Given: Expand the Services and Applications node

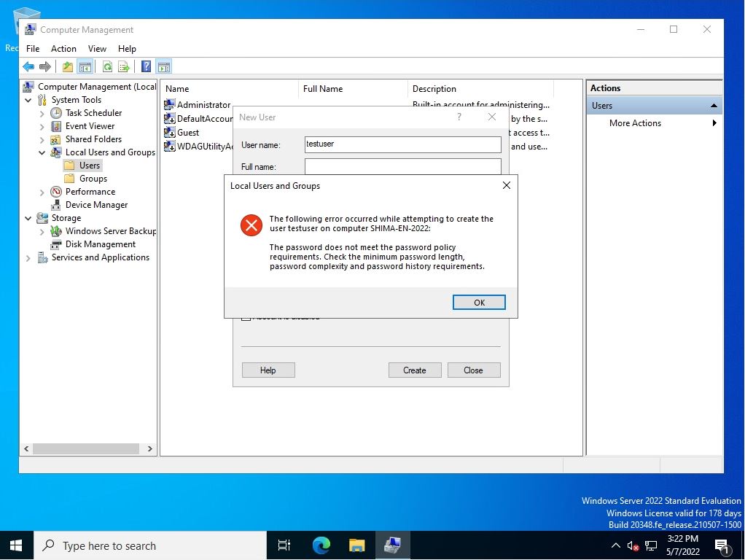Looking at the screenshot, I should coord(28,257).
